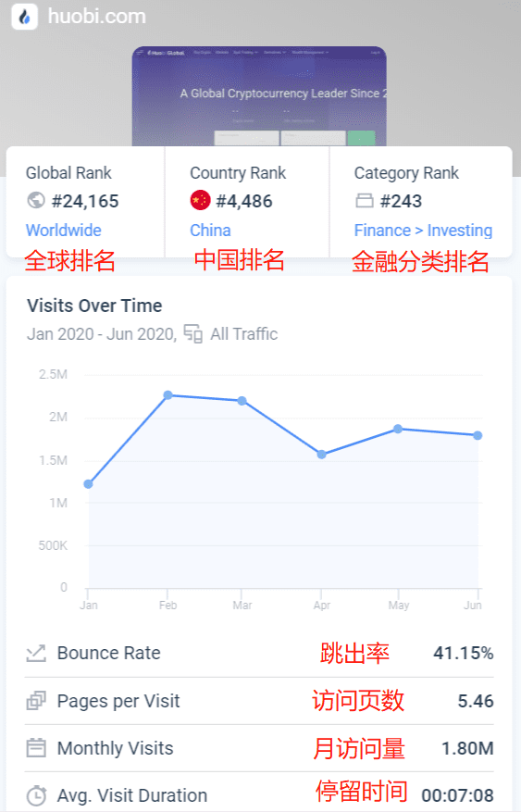Click the Monthly Visits calendar icon

tap(36, 748)
